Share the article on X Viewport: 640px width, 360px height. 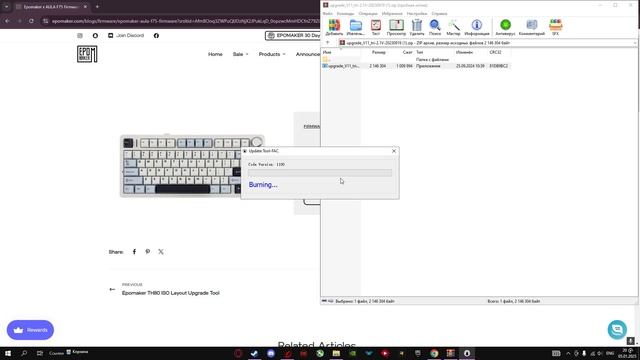coord(161,252)
